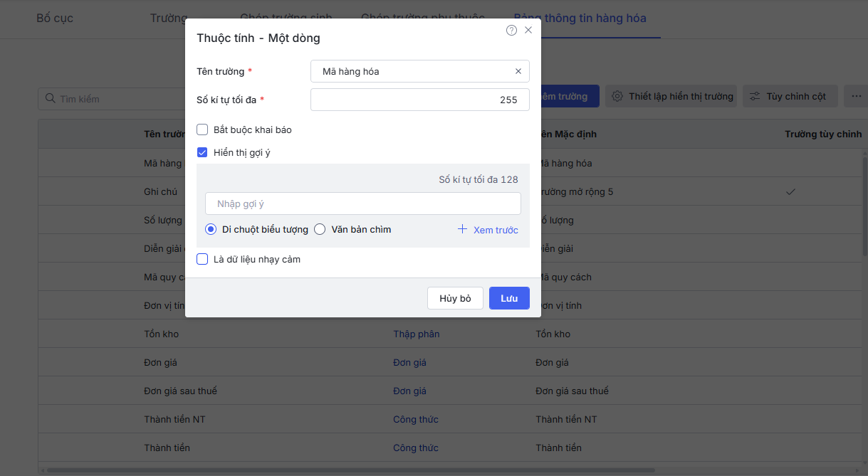868x476 pixels.
Task: Click the Hủy bỏ button
Action: pyautogui.click(x=455, y=298)
